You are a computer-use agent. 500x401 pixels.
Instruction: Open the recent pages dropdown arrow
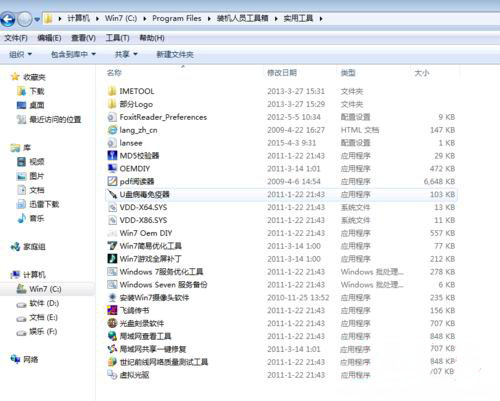(x=37, y=19)
